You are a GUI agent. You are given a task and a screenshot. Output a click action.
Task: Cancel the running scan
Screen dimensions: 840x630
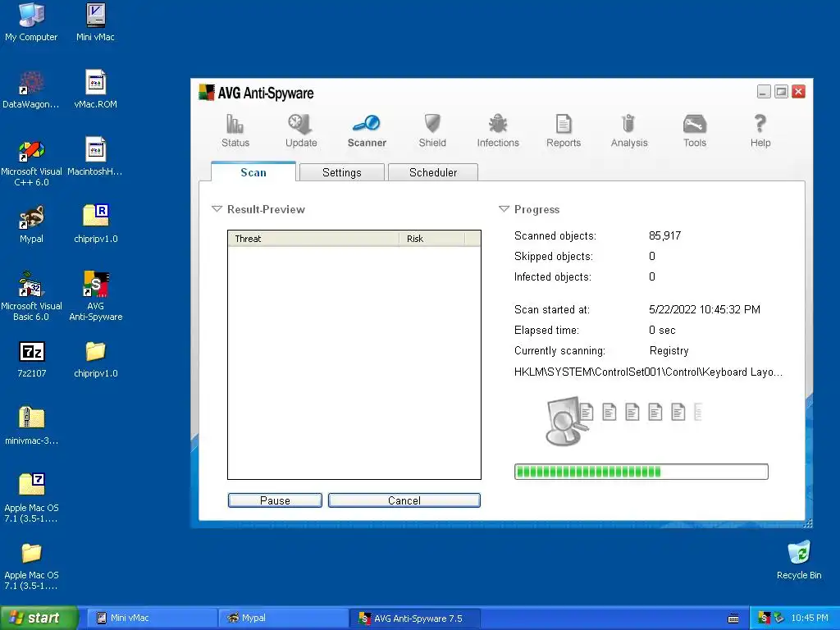click(x=404, y=500)
